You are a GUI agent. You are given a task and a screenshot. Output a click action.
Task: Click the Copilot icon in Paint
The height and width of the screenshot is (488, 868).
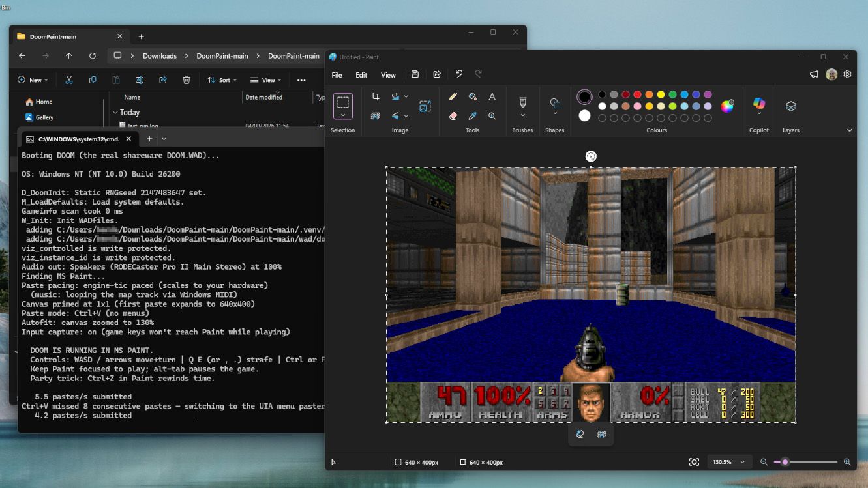click(x=759, y=103)
